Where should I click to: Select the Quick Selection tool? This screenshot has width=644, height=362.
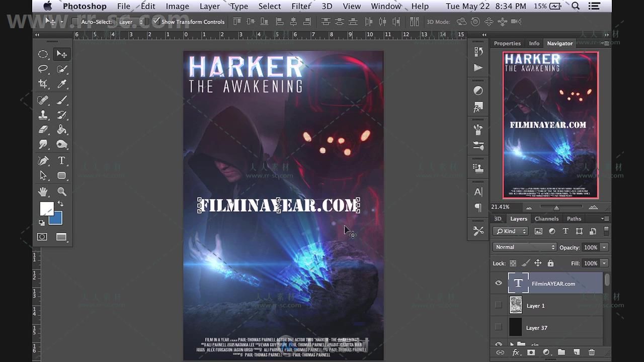(x=61, y=69)
